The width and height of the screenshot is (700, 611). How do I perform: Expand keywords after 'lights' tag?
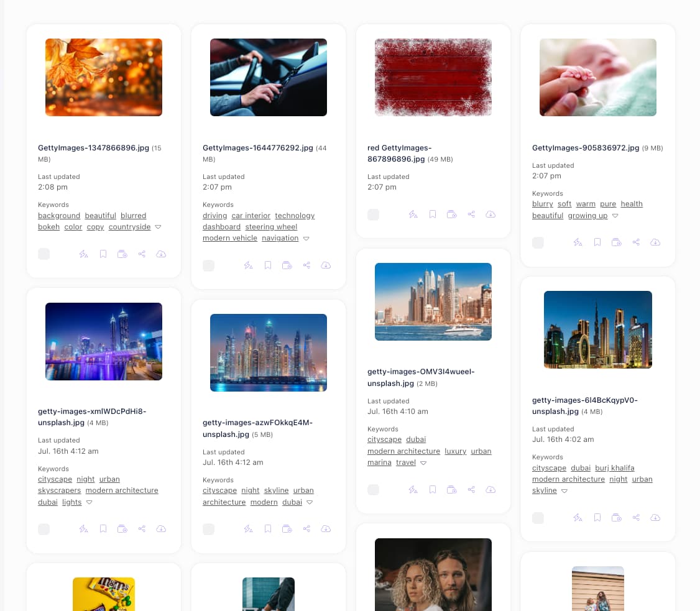pos(90,503)
